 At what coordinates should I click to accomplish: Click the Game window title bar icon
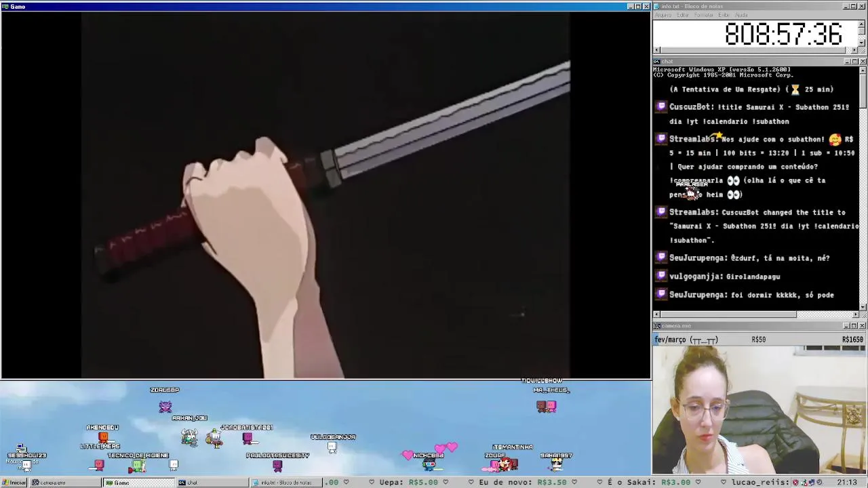pyautogui.click(x=5, y=6)
